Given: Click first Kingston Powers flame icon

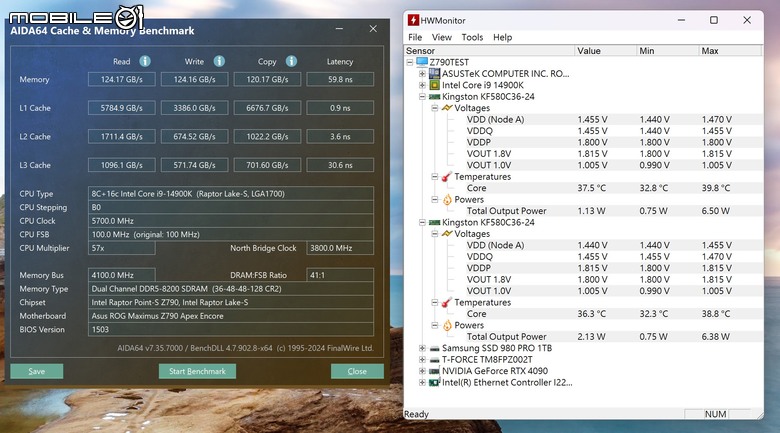Looking at the screenshot, I should point(447,200).
